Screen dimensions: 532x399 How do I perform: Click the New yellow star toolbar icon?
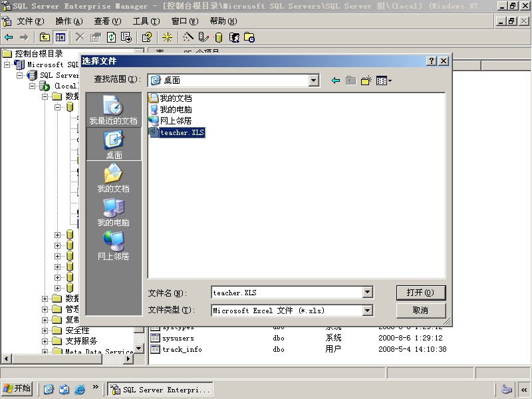point(167,37)
